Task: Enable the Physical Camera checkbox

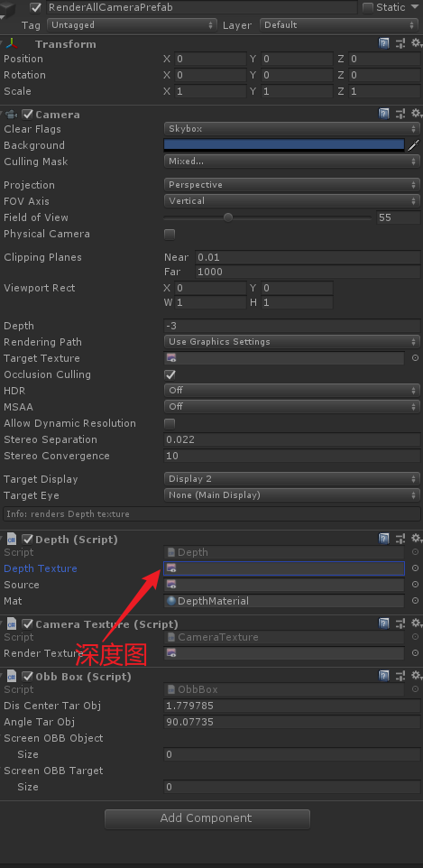Action: pyautogui.click(x=170, y=235)
